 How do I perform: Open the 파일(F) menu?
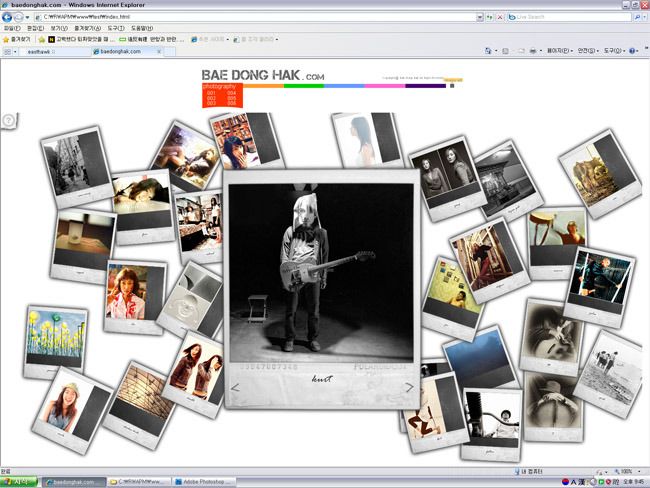12,28
